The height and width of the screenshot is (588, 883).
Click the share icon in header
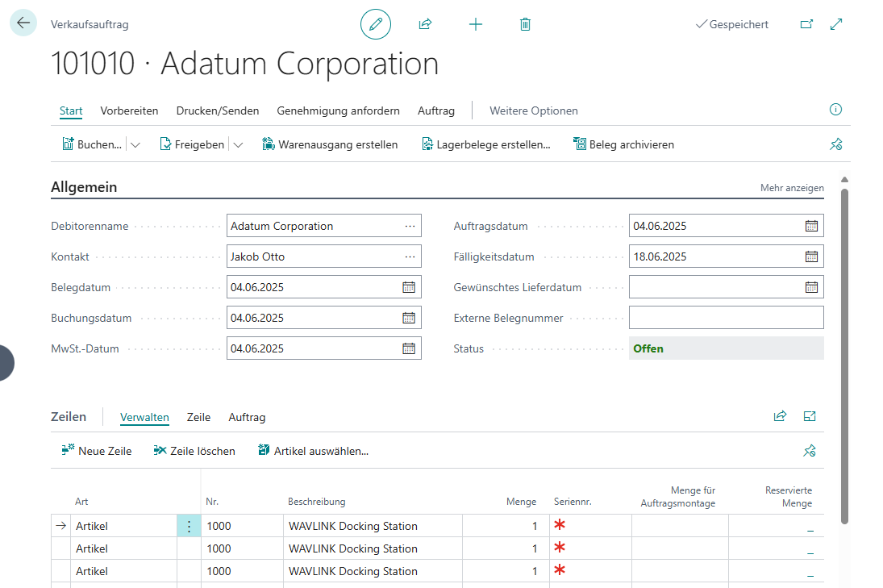[425, 24]
